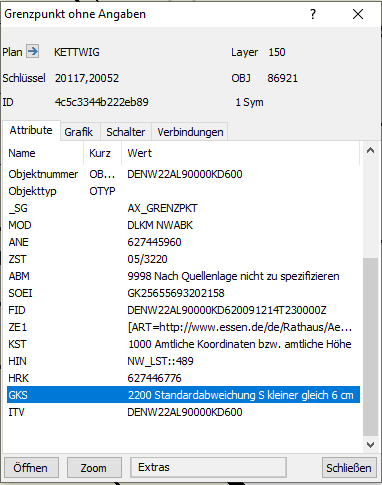Screen dimensions: 382x485
Task: Click the value NW_LST::489
Action: [x=160, y=361]
